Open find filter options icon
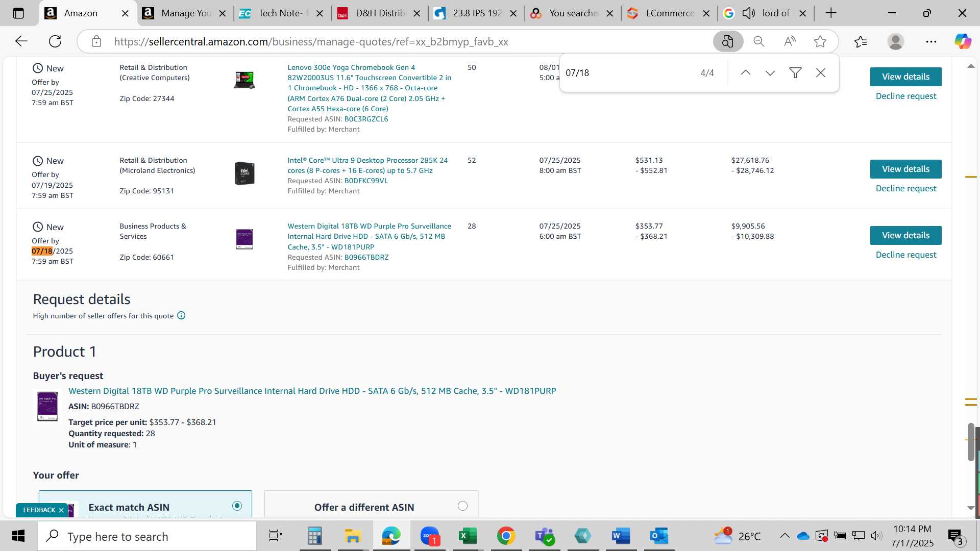The image size is (980, 551). (x=795, y=73)
